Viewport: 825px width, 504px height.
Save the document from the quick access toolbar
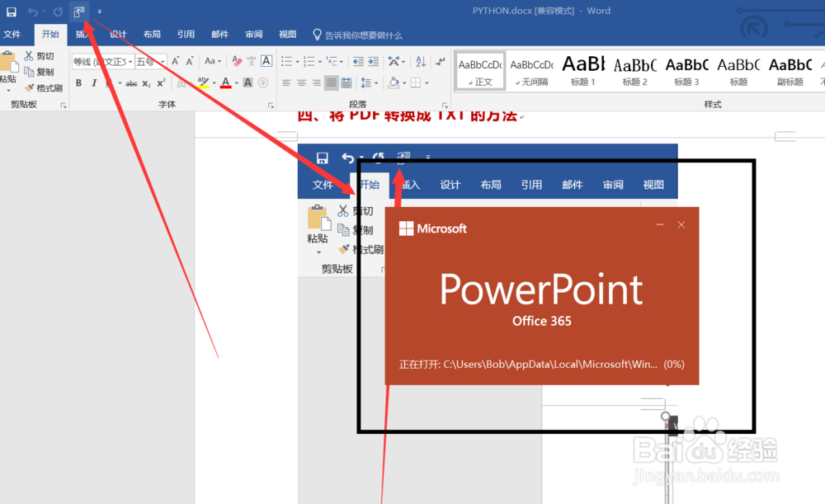(x=11, y=12)
